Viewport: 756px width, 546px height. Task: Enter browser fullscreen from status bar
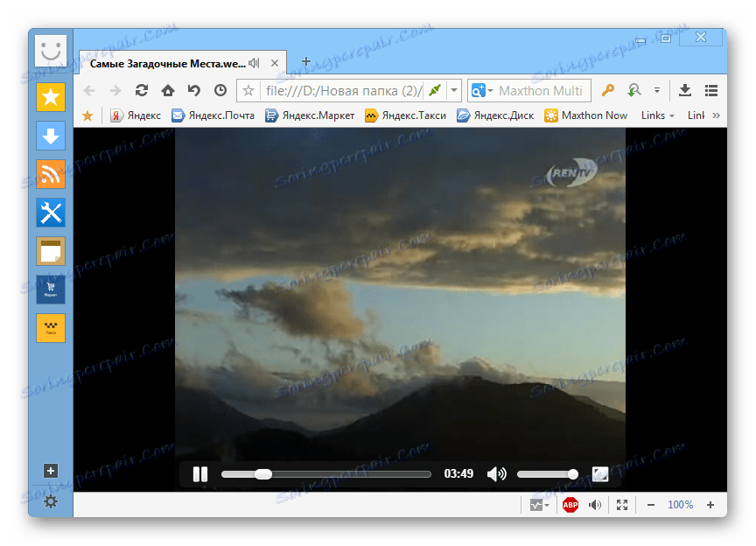(622, 505)
